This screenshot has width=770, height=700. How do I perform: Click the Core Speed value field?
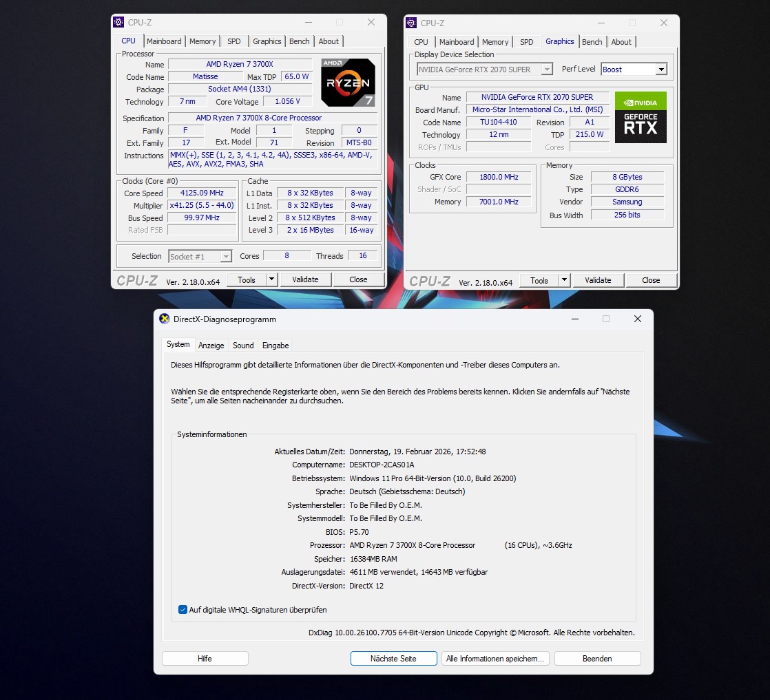click(202, 193)
